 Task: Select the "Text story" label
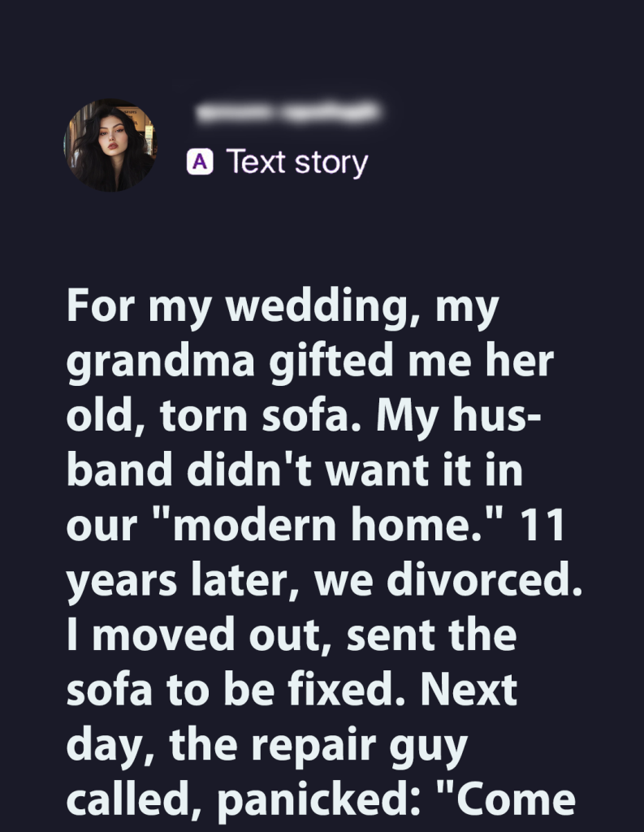[x=296, y=162]
